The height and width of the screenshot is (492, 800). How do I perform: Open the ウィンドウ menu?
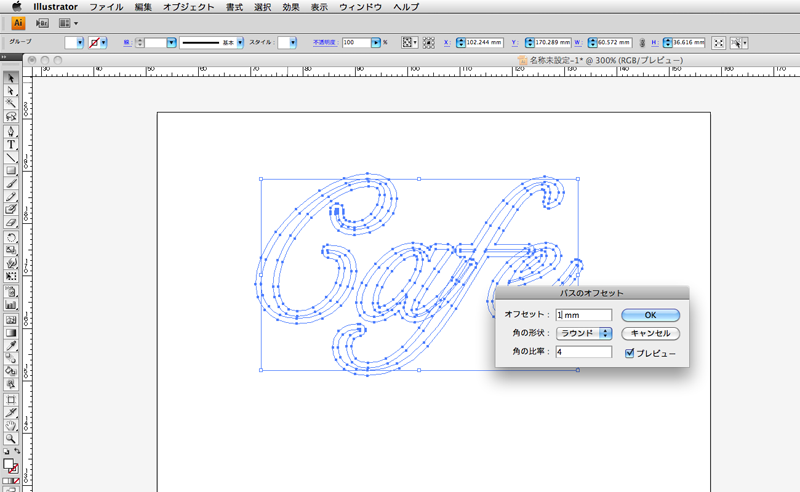point(361,7)
